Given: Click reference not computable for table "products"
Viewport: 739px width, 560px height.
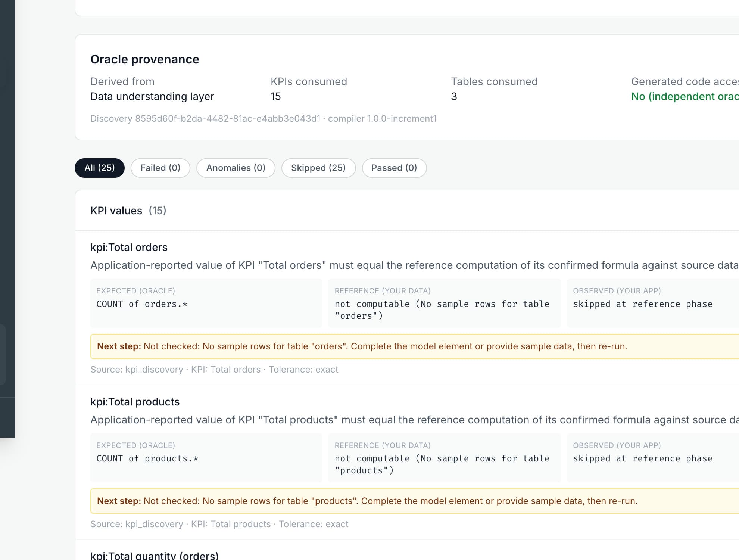Looking at the screenshot, I should 442,464.
